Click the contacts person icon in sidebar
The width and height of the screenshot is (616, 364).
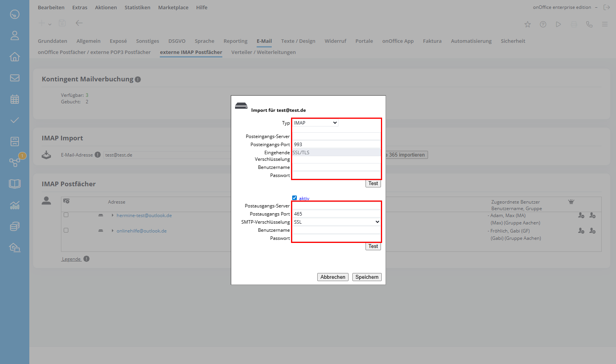(15, 35)
